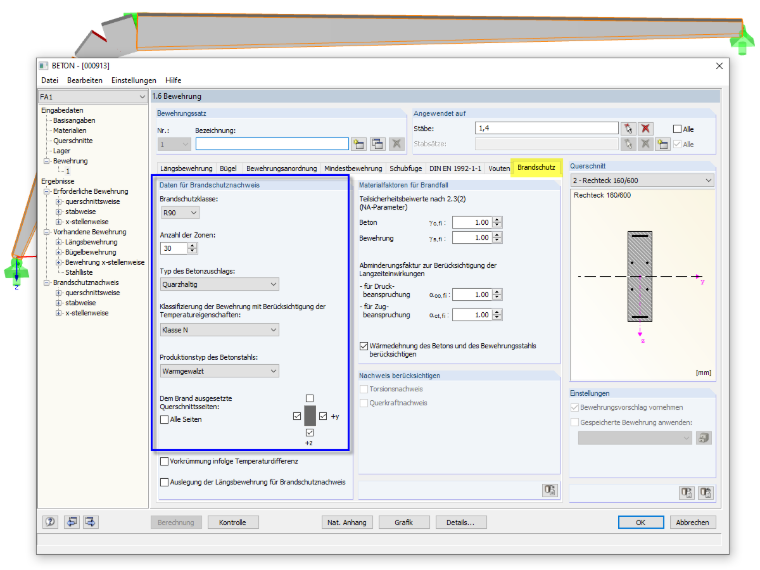Viewport: 760px width, 570px height.
Task: Uncheck Wärmedehnung des Betons checkbox
Action: click(x=364, y=346)
